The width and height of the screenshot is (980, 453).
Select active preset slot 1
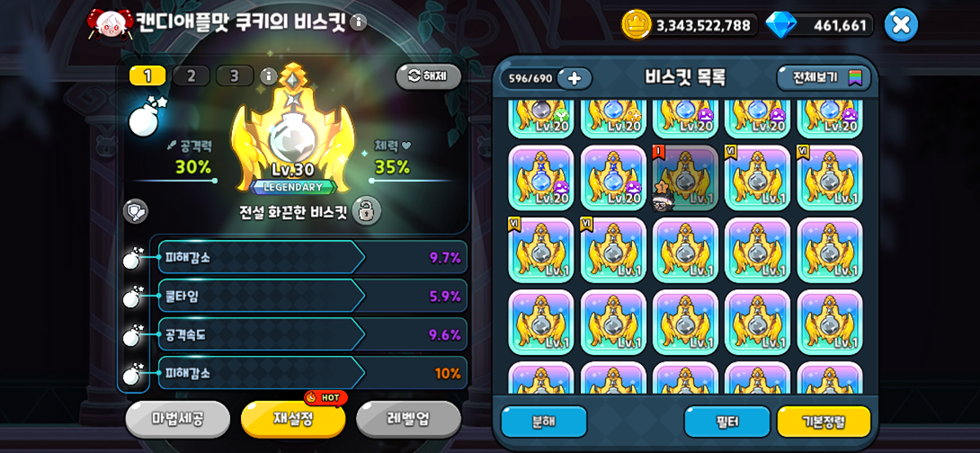[x=148, y=76]
